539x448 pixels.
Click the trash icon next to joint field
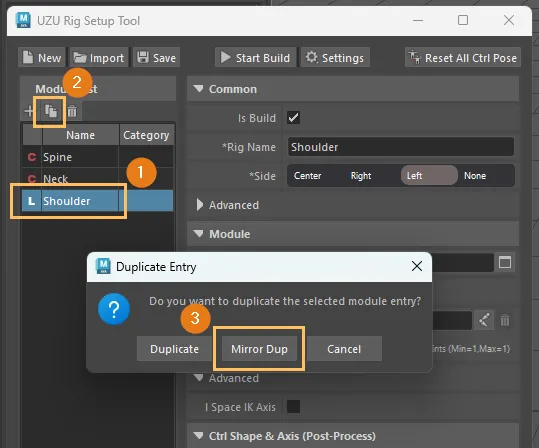coord(505,320)
